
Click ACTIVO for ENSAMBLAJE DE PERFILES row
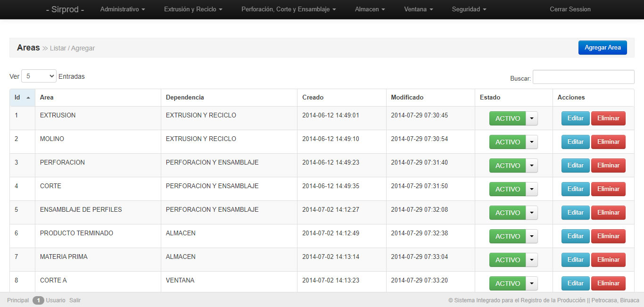tap(507, 213)
